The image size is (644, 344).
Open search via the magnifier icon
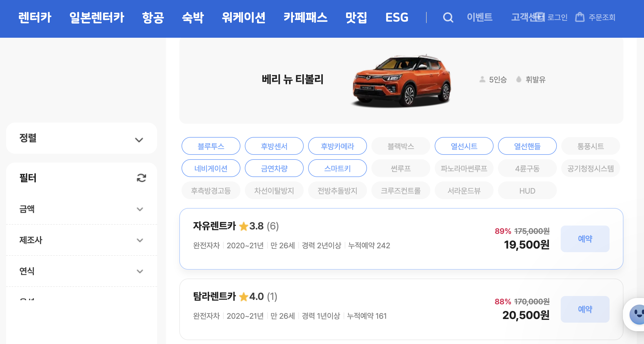coord(448,18)
